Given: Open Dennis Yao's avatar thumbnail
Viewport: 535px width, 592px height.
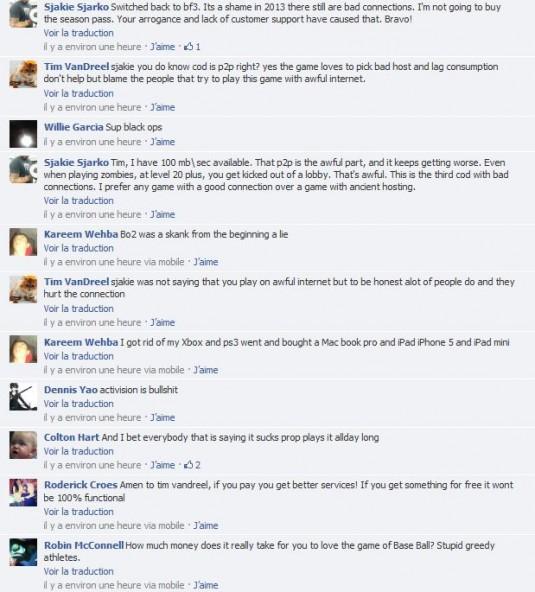Looking at the screenshot, I should click(23, 397).
